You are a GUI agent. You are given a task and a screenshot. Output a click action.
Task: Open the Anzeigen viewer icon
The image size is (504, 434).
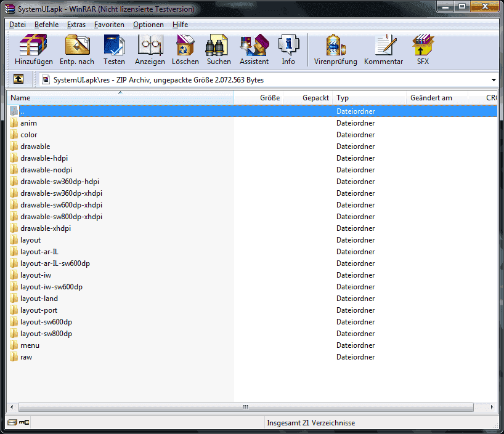pos(150,49)
